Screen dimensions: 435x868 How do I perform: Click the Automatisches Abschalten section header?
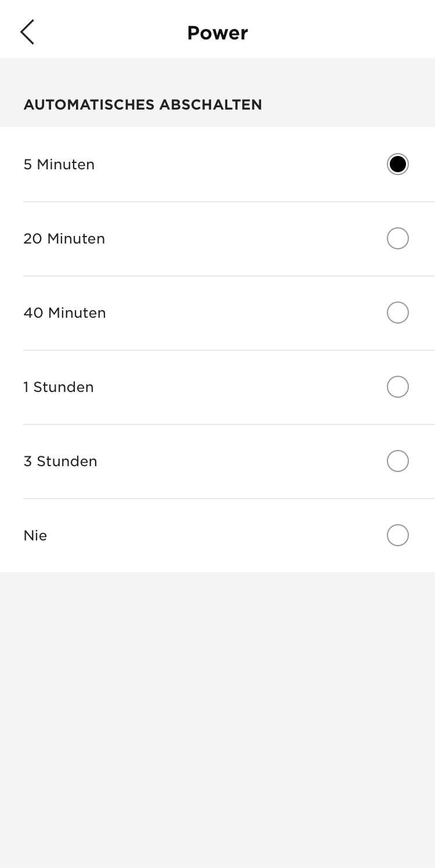tap(143, 105)
